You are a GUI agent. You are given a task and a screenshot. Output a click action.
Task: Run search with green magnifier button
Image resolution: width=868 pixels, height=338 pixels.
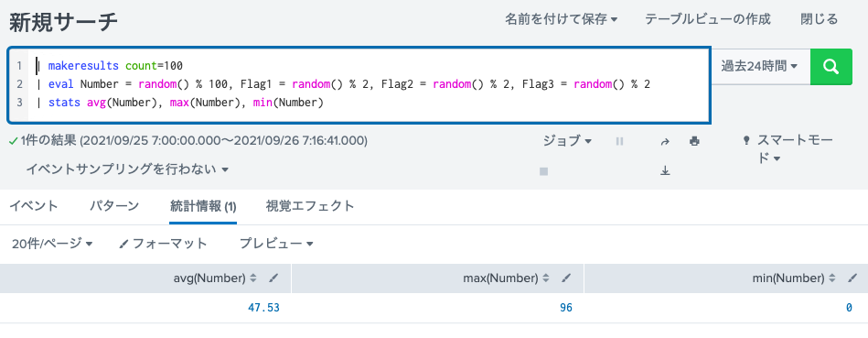pyautogui.click(x=830, y=67)
